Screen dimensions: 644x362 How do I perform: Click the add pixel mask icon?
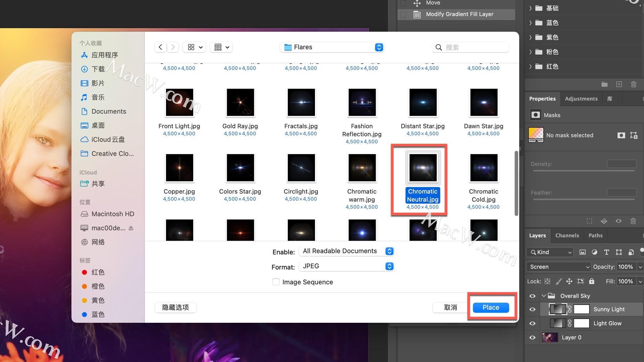[x=621, y=135]
